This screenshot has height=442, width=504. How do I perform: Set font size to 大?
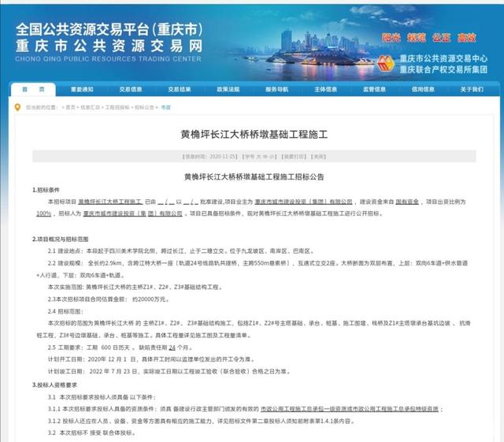point(259,157)
